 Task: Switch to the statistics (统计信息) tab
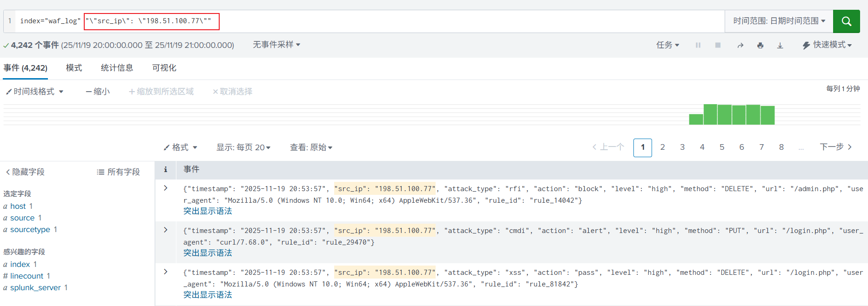(117, 68)
